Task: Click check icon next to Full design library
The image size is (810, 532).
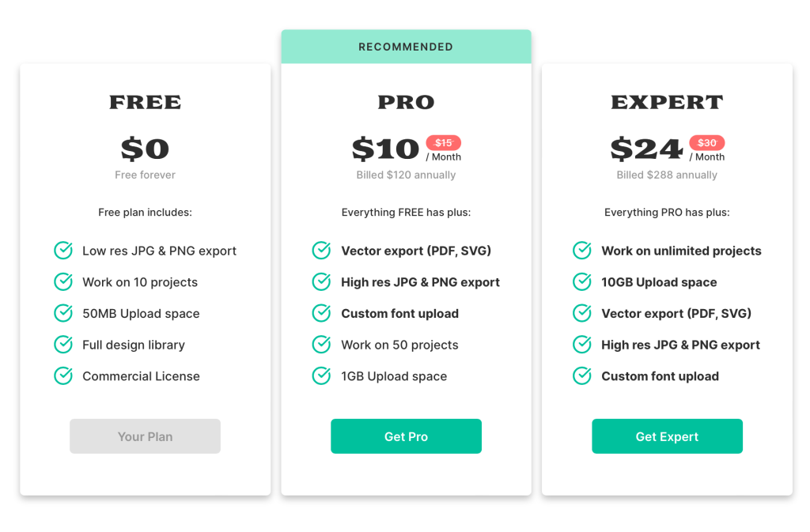Action: 63,345
